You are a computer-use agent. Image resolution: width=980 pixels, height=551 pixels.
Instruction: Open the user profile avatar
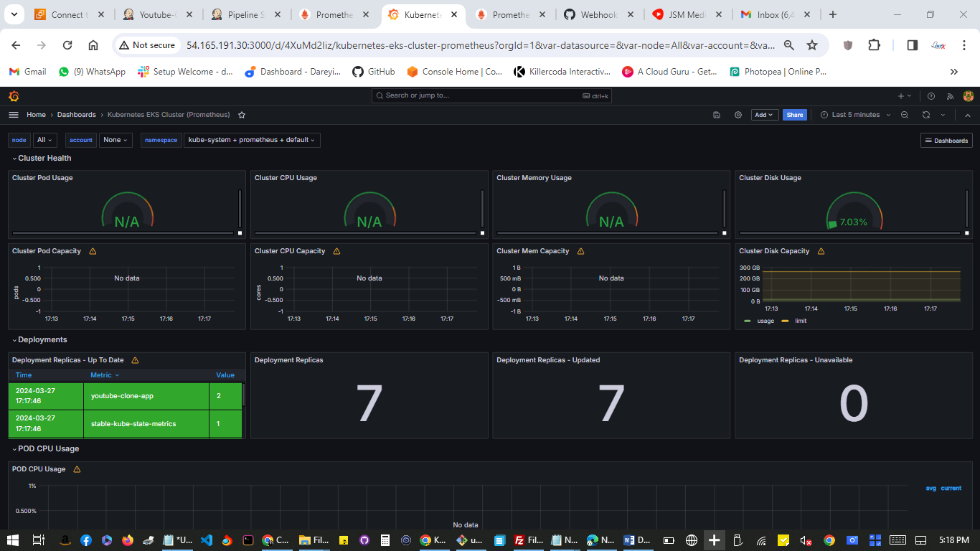click(968, 96)
